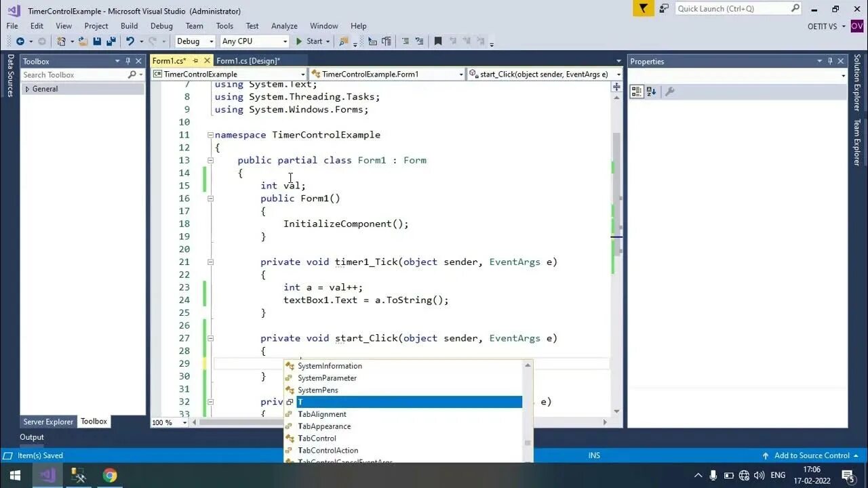This screenshot has width=868, height=488.
Task: Open the Debug configuration dropdown
Action: coord(194,41)
